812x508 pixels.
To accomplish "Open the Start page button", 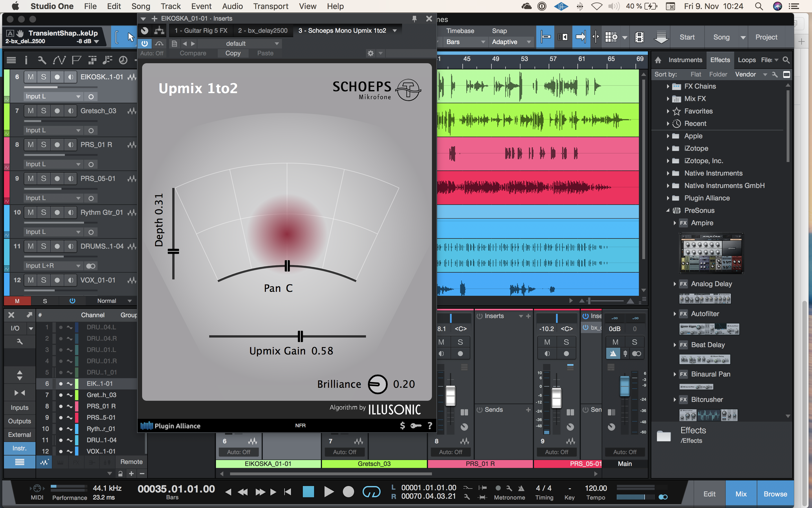I will pyautogui.click(x=687, y=37).
